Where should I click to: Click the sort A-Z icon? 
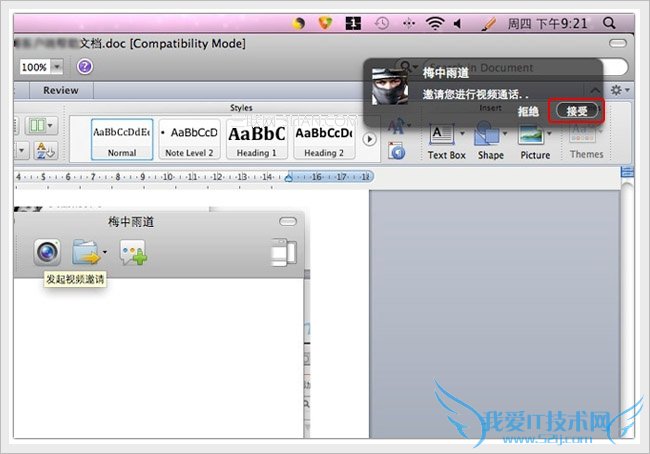(45, 151)
